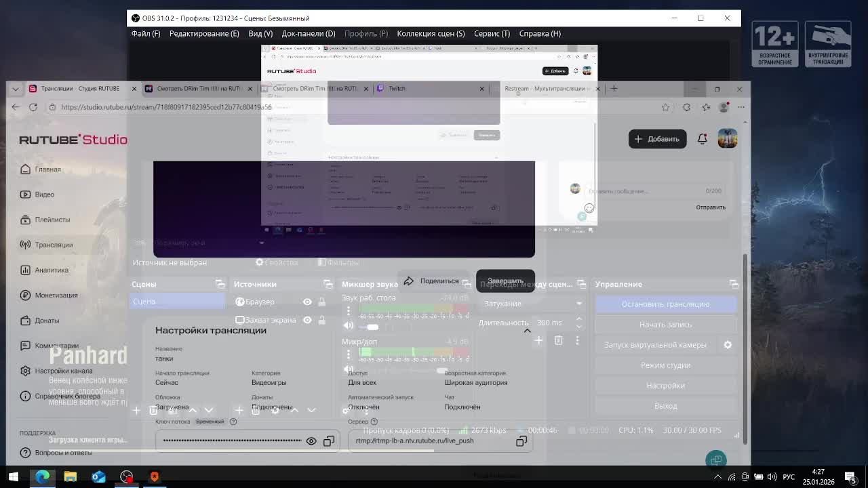868x488 pixels.
Task: Add a scene transition with plus icon
Action: 538,340
